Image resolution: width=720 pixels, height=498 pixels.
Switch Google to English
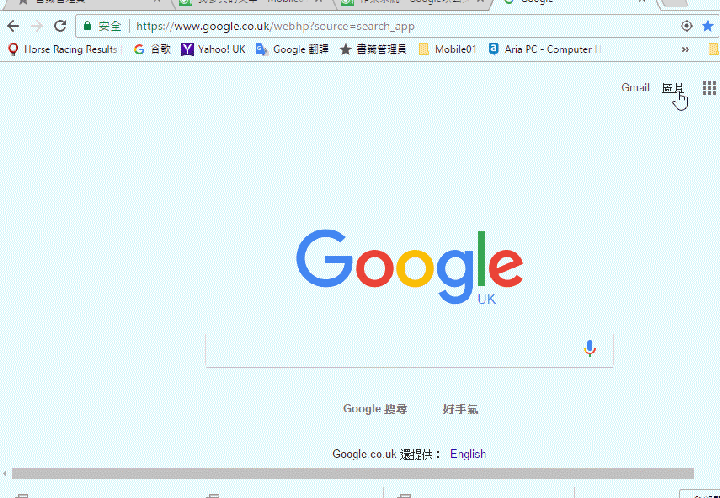coord(468,454)
